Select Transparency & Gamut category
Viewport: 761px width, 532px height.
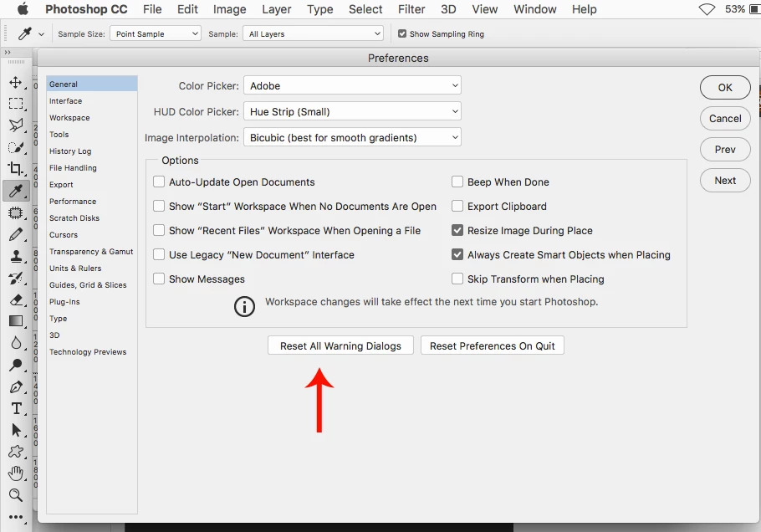click(92, 252)
